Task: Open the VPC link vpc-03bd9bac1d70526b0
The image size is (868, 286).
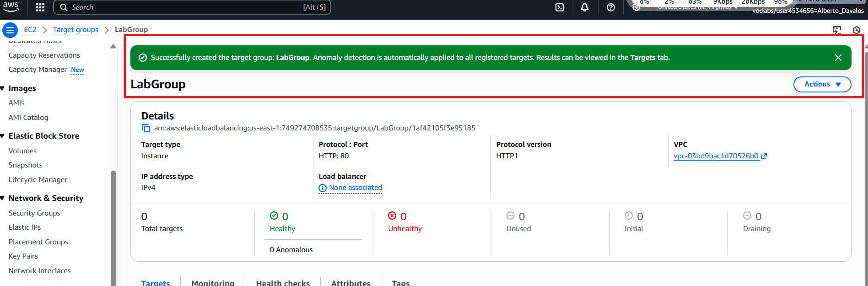Action: coord(716,156)
